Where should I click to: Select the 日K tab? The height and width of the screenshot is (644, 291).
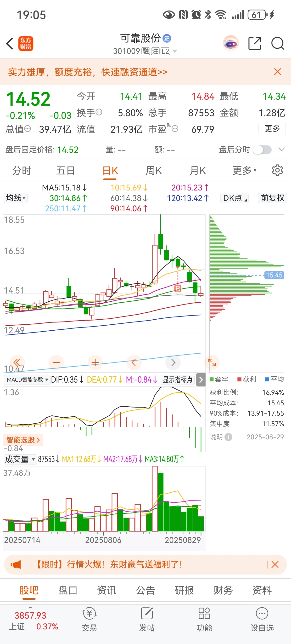click(110, 171)
